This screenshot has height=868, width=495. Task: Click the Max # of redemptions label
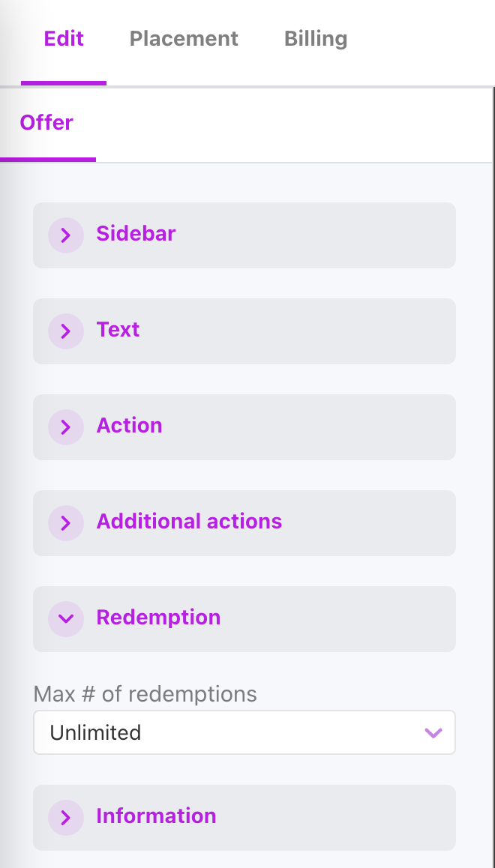click(145, 695)
